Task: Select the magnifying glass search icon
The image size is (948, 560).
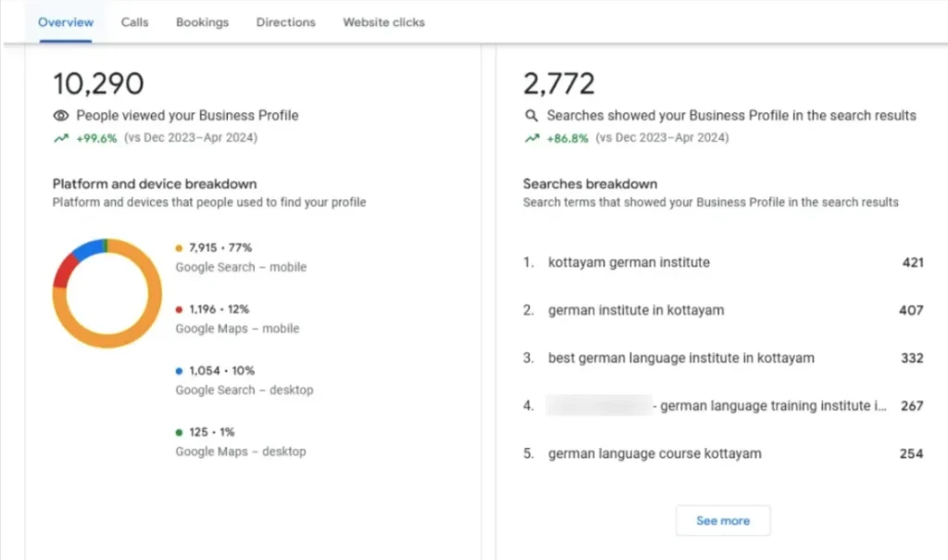Action: [530, 116]
